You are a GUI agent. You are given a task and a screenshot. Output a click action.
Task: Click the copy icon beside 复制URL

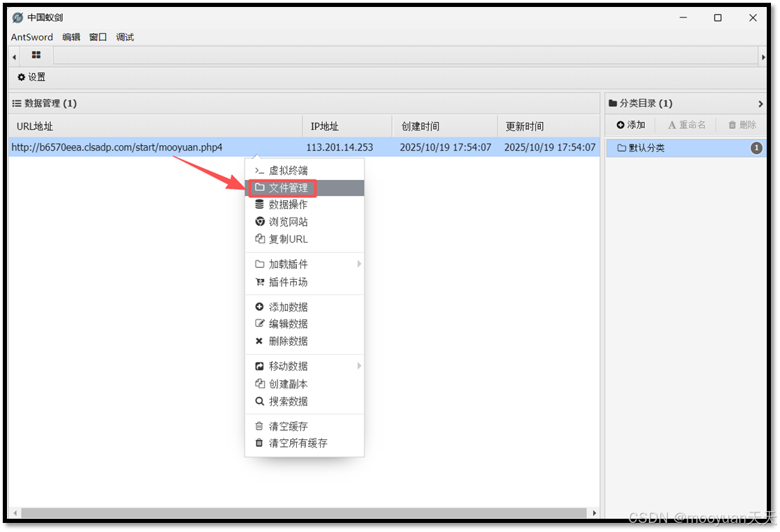(260, 238)
